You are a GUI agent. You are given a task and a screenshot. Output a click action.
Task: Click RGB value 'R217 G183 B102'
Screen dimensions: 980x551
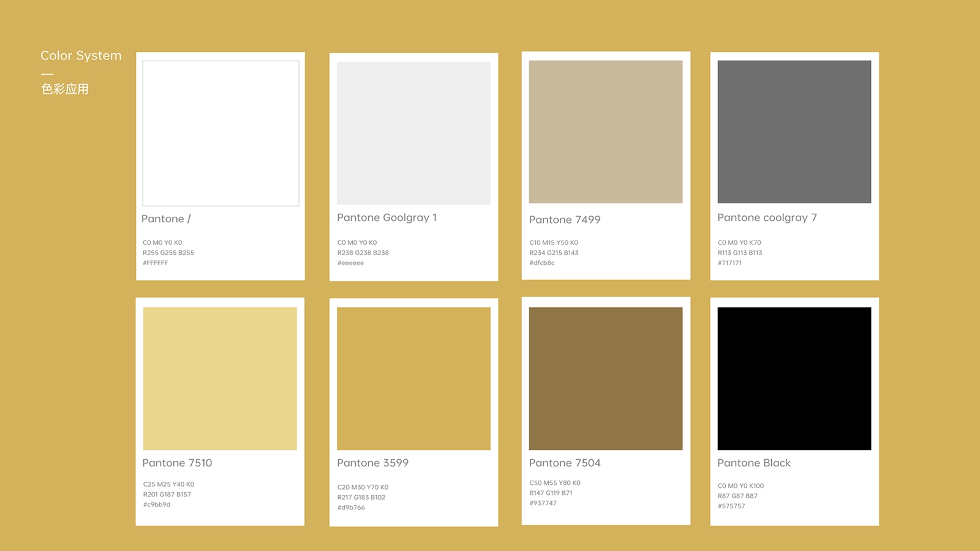tap(361, 498)
